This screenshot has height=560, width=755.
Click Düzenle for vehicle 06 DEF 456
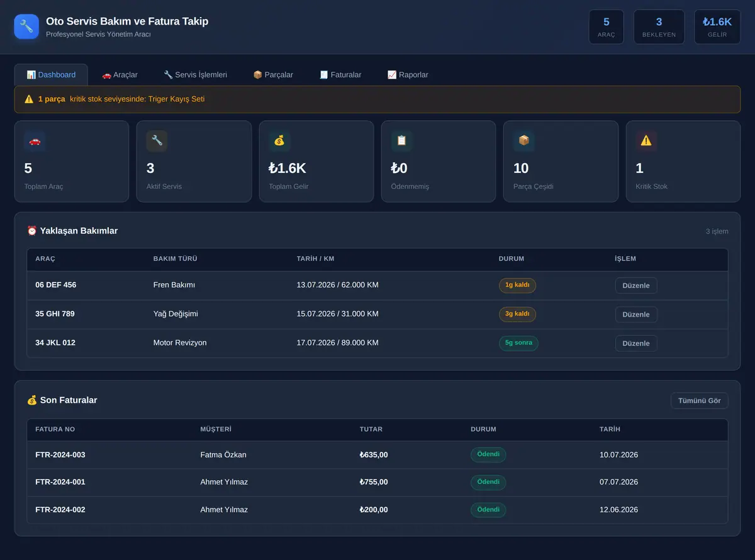coord(636,286)
